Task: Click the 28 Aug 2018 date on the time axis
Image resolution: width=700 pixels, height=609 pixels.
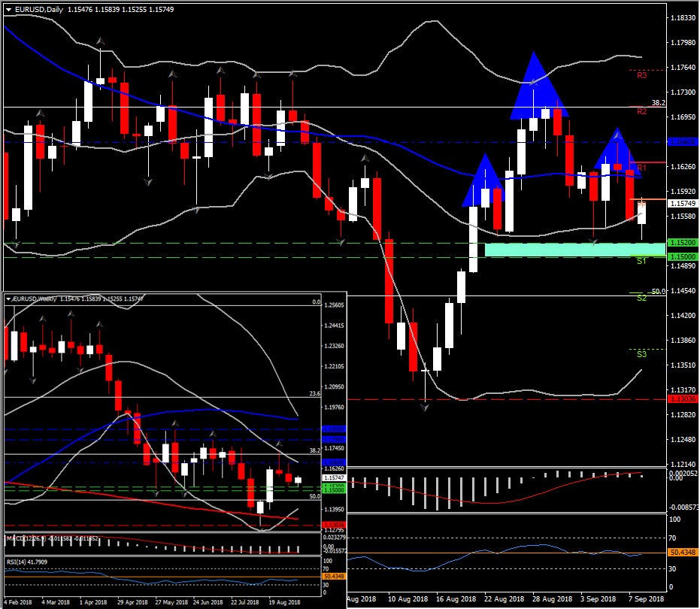Action: tap(552, 598)
